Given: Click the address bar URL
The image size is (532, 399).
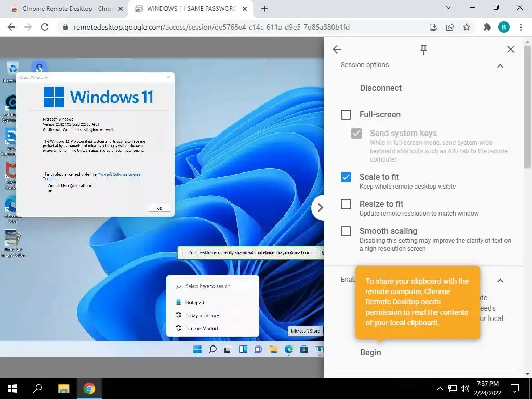Looking at the screenshot, I should coord(211,27).
